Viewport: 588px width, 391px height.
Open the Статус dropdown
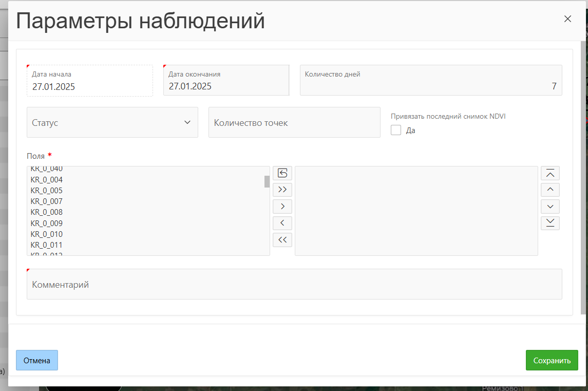point(112,123)
